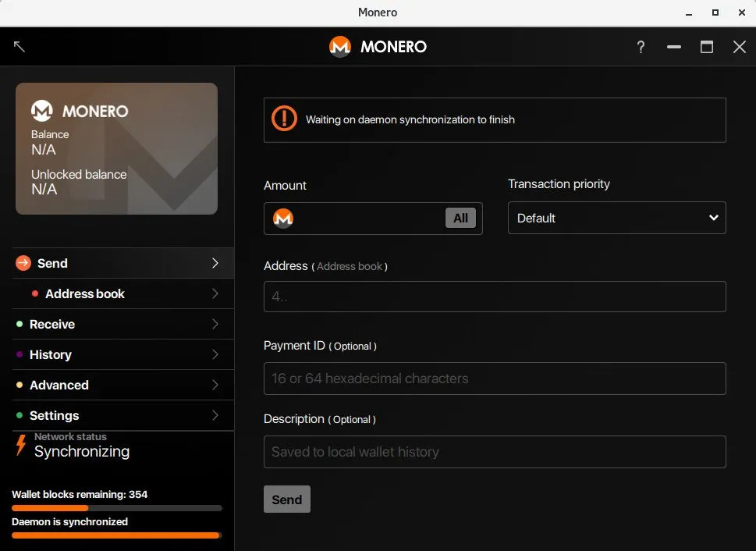Go to the History page
This screenshot has width=756, height=551.
point(123,354)
